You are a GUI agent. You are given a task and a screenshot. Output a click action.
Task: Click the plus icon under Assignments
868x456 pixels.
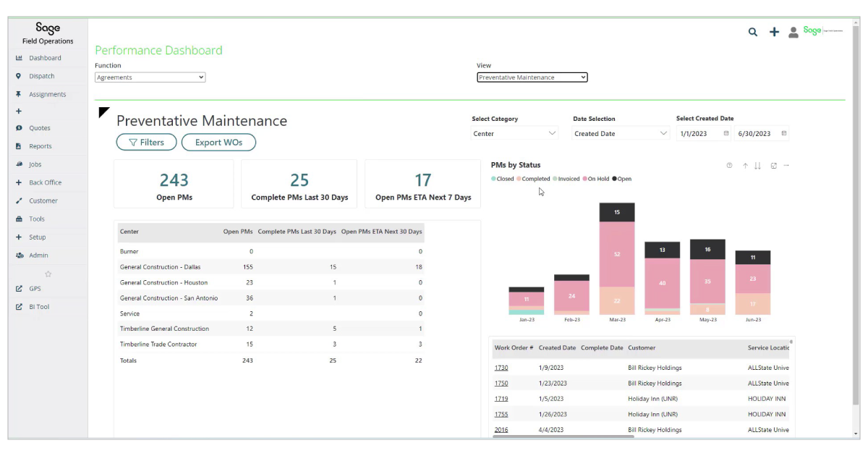coord(19,111)
